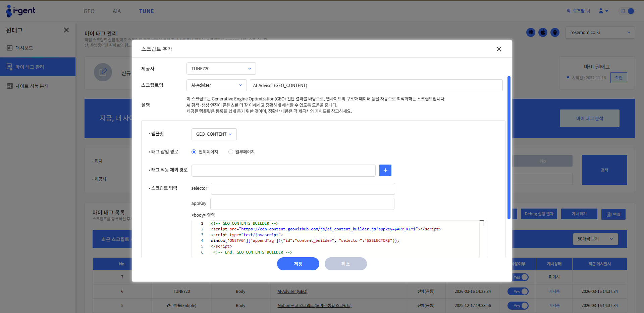Open the user profile icon menu
Viewport: 644px width, 313px height.
(x=601, y=11)
